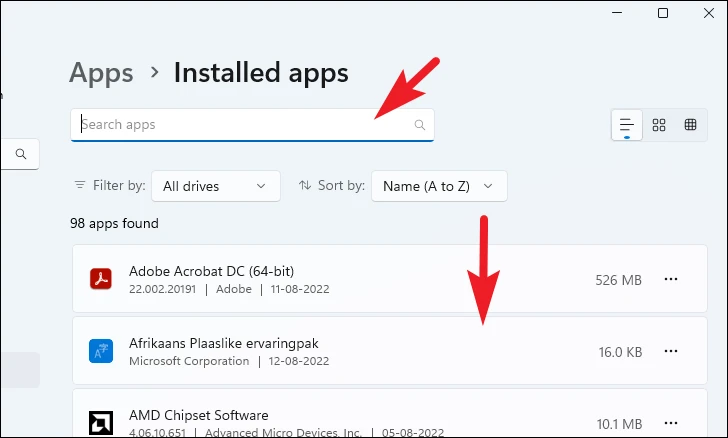Switch to grid view layout icon

tap(659, 124)
